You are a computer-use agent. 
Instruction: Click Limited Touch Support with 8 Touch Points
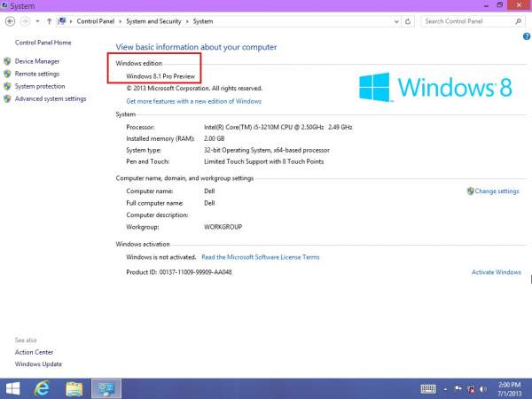(x=263, y=161)
